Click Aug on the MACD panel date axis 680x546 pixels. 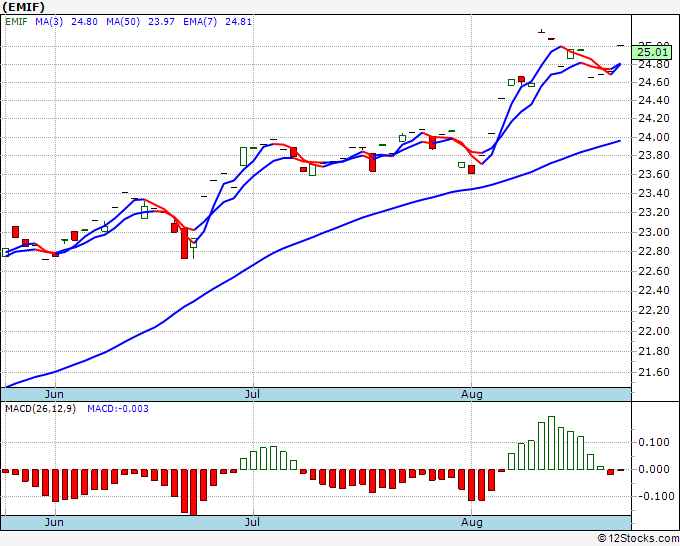click(471, 522)
